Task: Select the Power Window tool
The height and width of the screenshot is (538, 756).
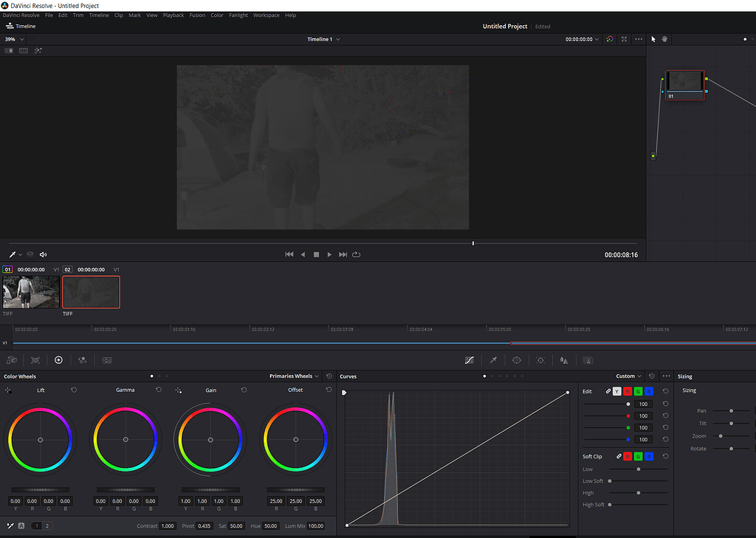Action: pyautogui.click(x=517, y=359)
